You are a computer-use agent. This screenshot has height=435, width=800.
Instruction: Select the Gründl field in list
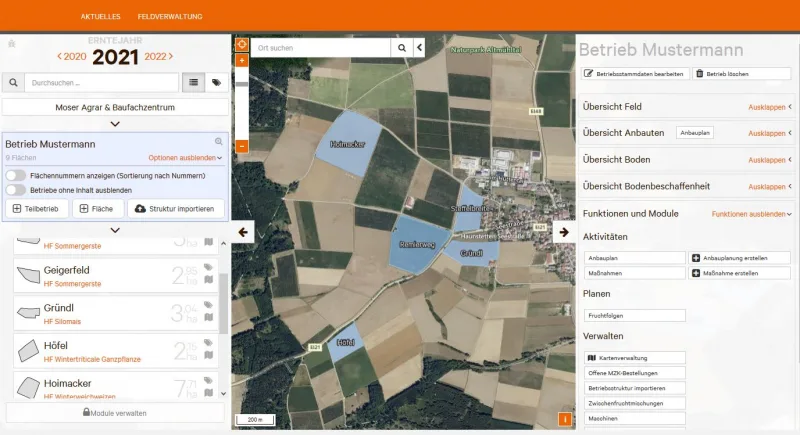click(x=116, y=314)
